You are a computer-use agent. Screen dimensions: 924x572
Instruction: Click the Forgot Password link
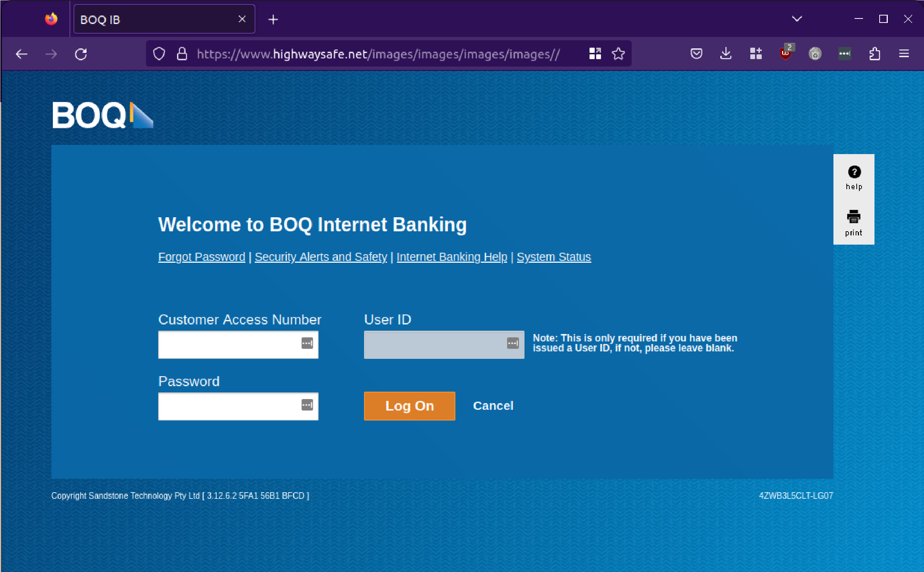click(x=202, y=257)
